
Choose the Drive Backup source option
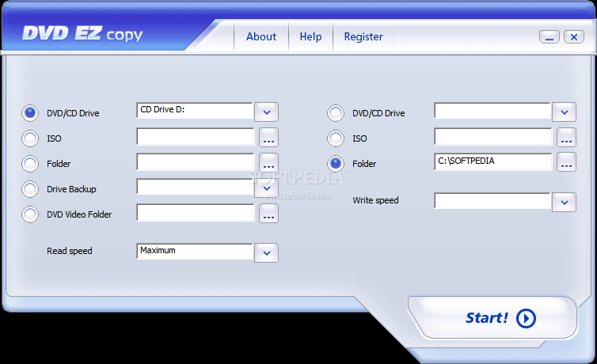[x=30, y=189]
